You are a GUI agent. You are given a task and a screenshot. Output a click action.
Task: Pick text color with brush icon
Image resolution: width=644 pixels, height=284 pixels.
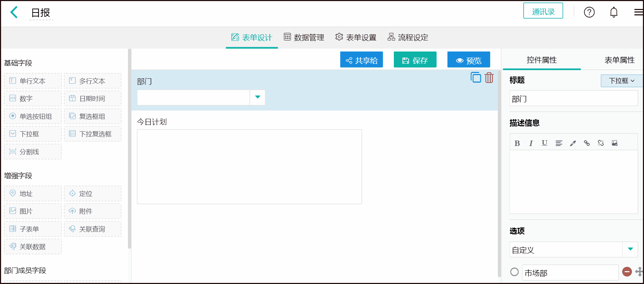pos(573,143)
